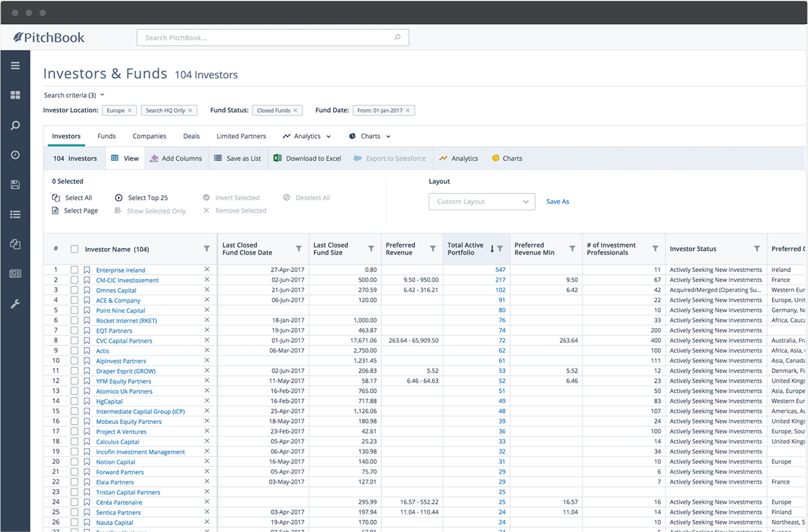Filter the Last Closed Fund Close Date column
808x532 pixels.
[298, 249]
